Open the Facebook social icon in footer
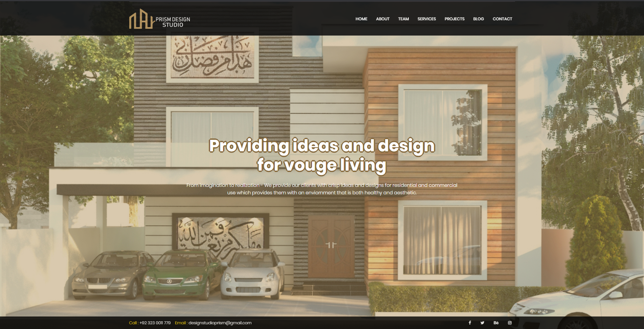The image size is (644, 329). [x=470, y=323]
